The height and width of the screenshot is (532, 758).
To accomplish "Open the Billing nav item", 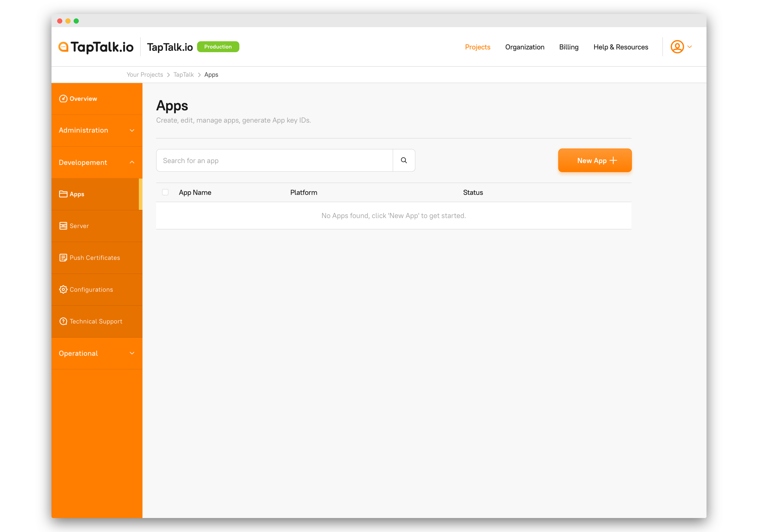I will [x=568, y=47].
